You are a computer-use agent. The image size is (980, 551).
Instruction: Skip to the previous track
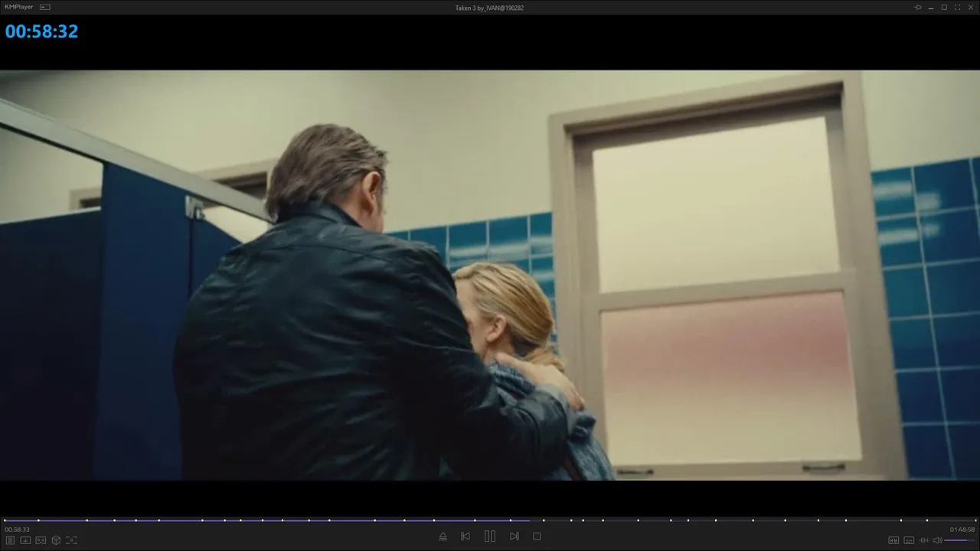[x=465, y=536]
